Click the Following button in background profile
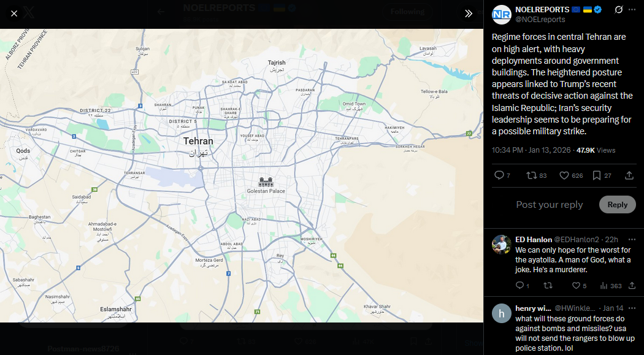This screenshot has height=355, width=644. pos(407,12)
